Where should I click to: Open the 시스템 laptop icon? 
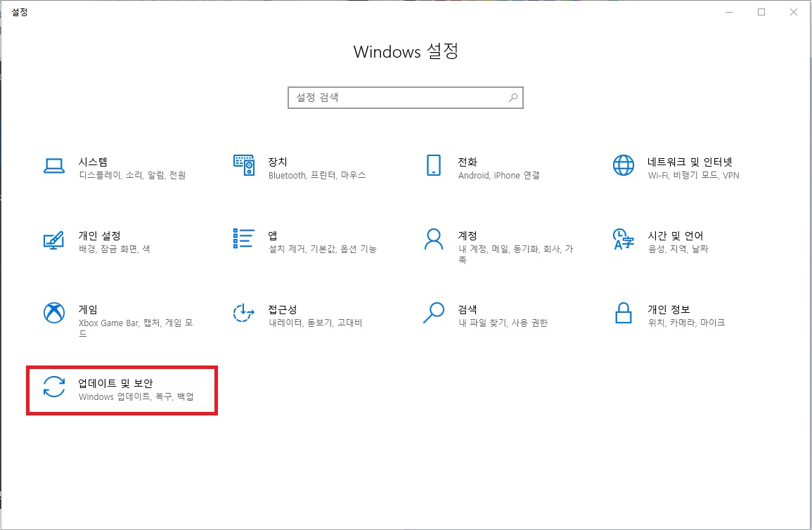point(54,166)
